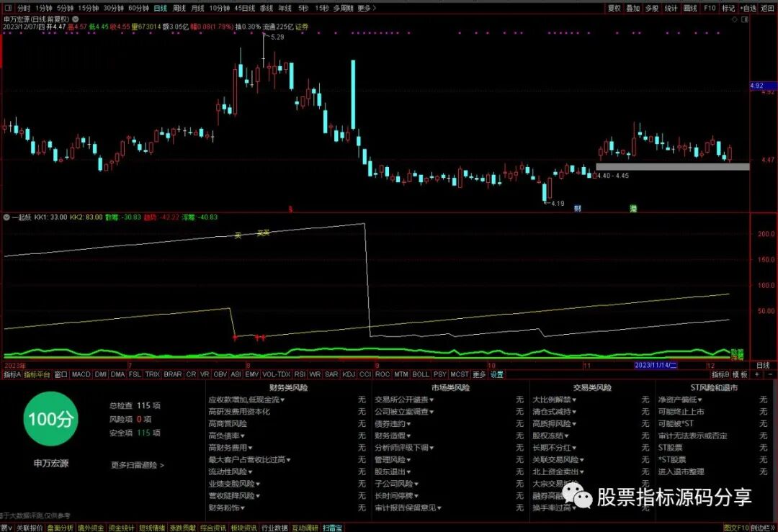
Task: Click the 指标B button
Action: tap(720, 374)
